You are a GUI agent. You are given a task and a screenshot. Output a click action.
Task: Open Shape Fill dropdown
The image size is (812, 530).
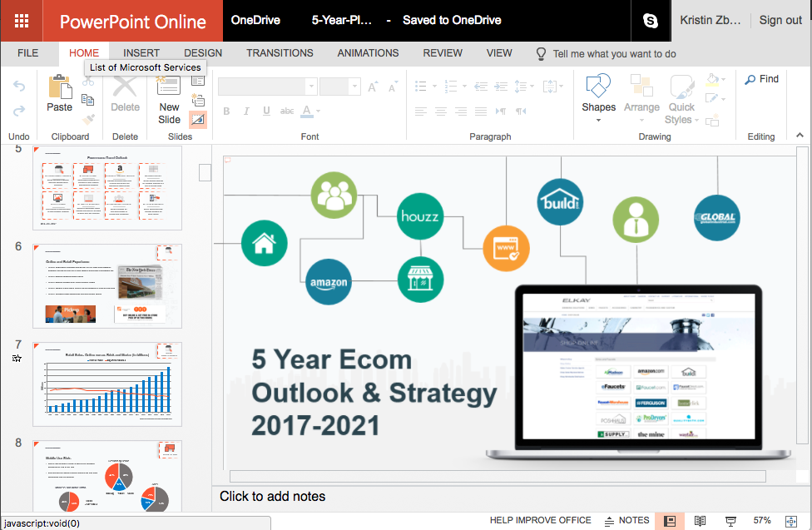[724, 80]
